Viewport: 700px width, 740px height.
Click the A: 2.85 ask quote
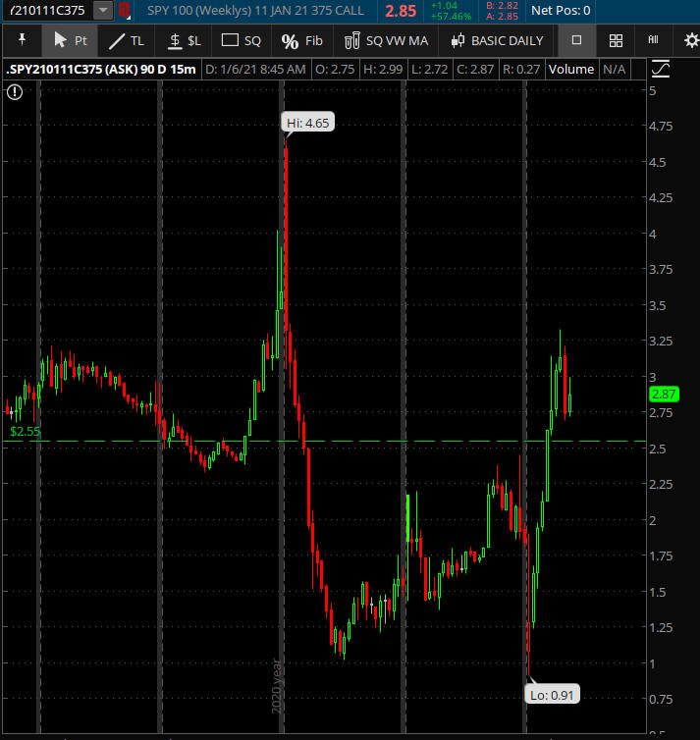[503, 17]
